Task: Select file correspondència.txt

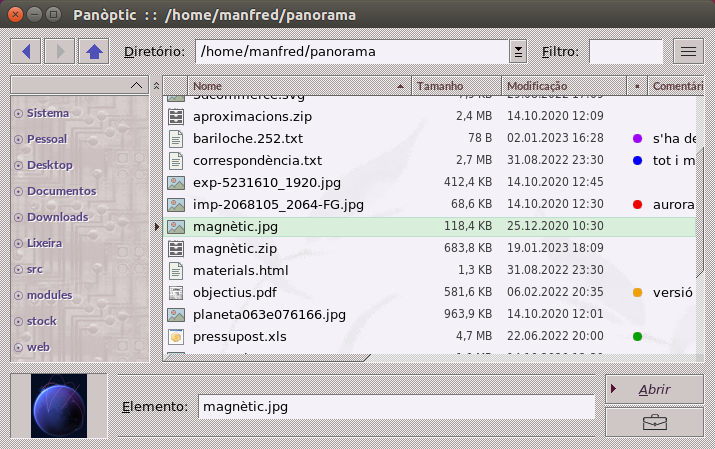Action: point(258,160)
